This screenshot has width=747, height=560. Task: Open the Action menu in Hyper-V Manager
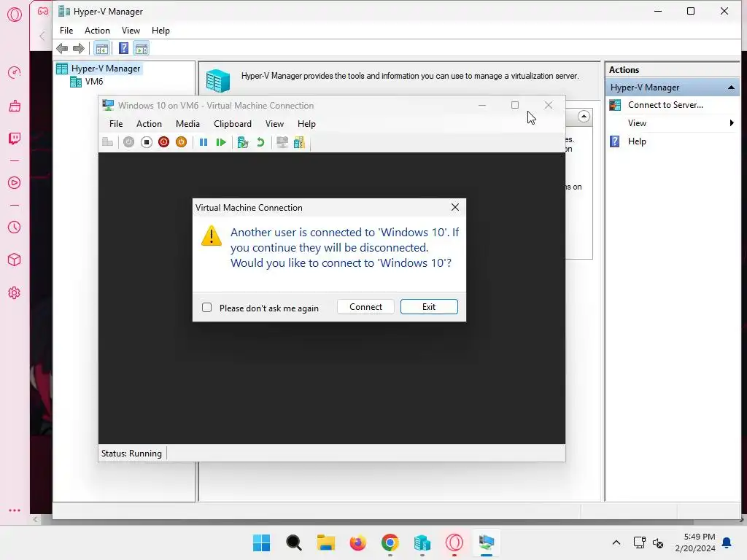point(97,31)
